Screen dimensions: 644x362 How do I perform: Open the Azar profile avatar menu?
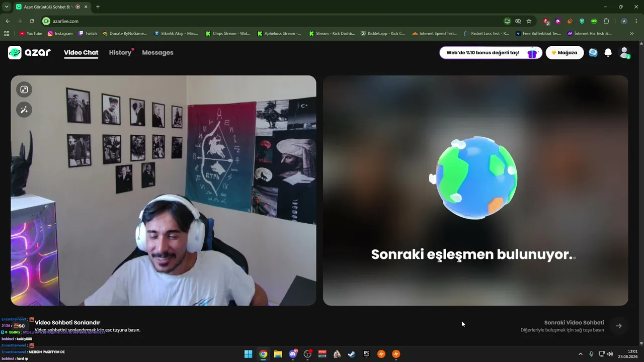coord(624,53)
